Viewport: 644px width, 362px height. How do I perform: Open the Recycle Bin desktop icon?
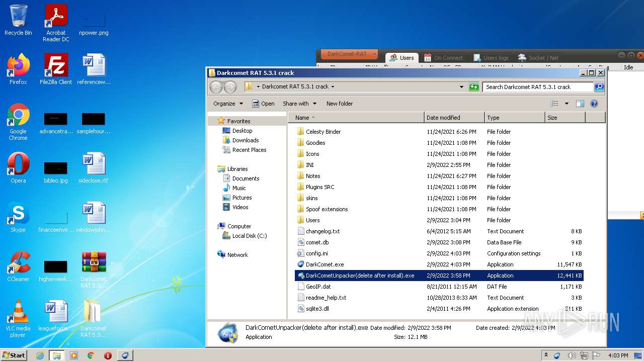18,20
